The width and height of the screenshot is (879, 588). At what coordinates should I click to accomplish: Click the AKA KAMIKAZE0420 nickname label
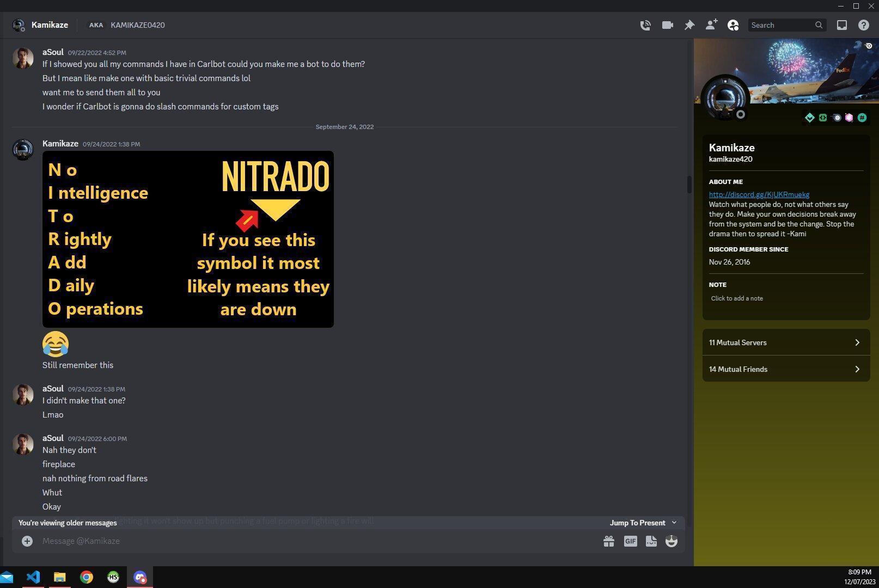point(126,25)
